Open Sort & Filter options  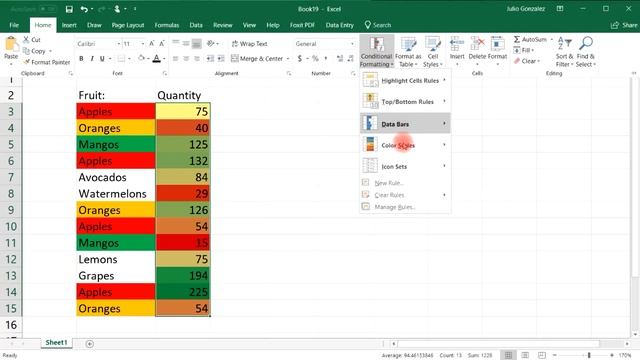[564, 52]
